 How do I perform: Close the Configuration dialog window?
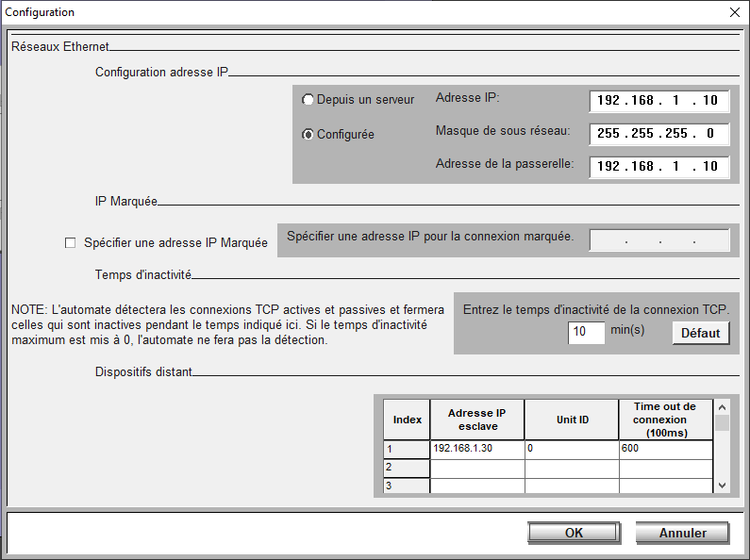(x=735, y=12)
